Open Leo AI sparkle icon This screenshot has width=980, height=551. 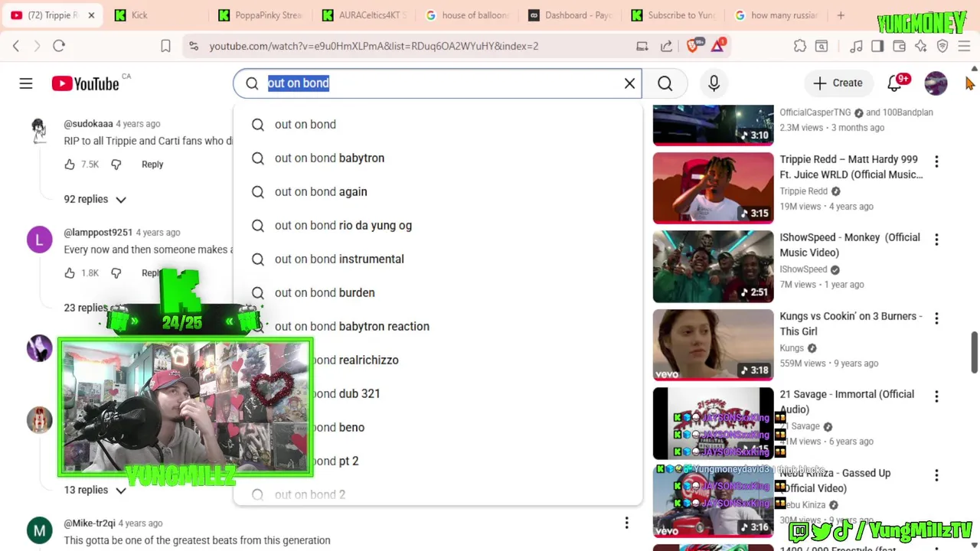(921, 46)
